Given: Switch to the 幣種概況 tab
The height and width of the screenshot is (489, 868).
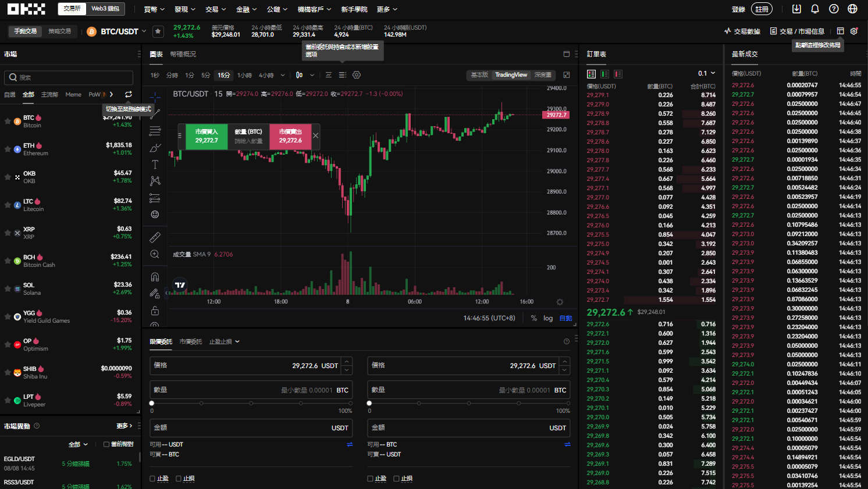Looking at the screenshot, I should click(183, 54).
